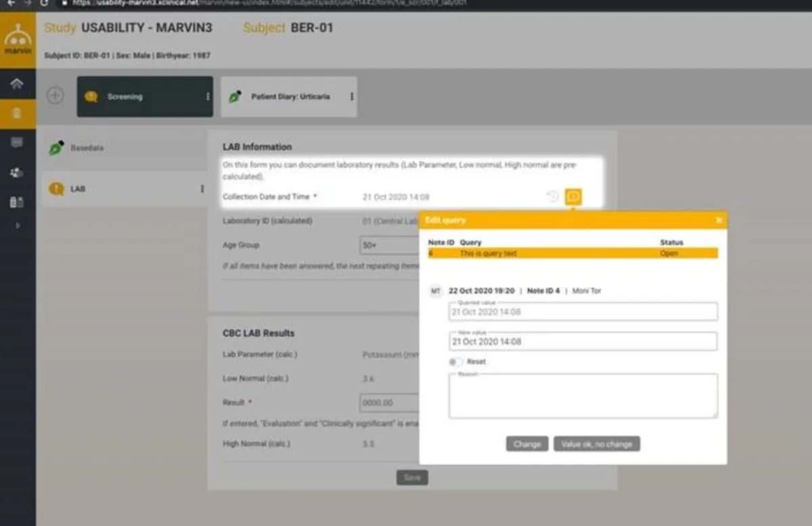Open Patient Diary: Urticaria three-dot menu
Image resolution: width=812 pixels, height=526 pixels.
pos(351,97)
